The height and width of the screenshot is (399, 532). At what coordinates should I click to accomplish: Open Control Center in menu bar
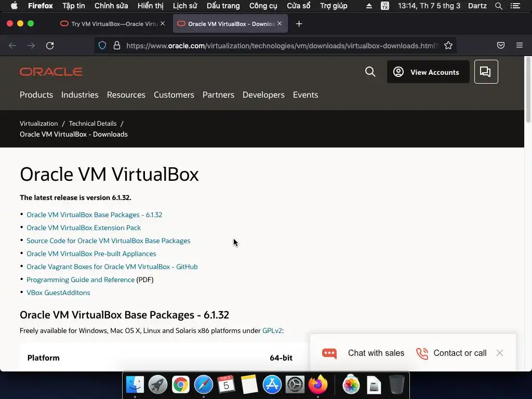[515, 6]
